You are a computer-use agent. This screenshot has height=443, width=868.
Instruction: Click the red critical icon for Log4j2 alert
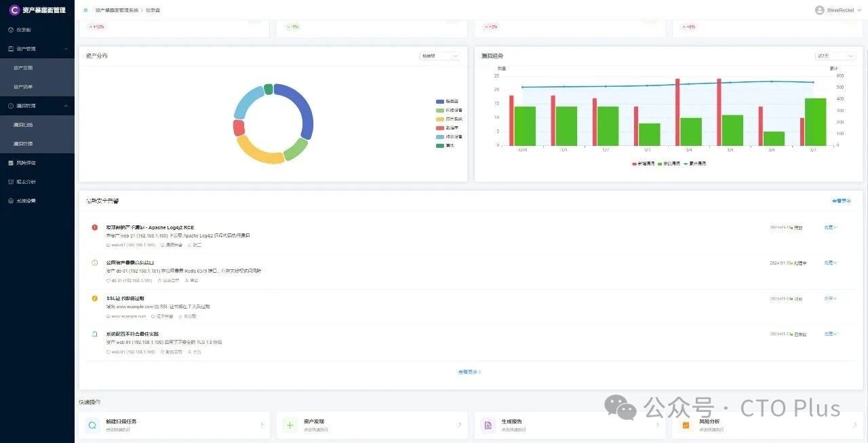[x=94, y=227]
